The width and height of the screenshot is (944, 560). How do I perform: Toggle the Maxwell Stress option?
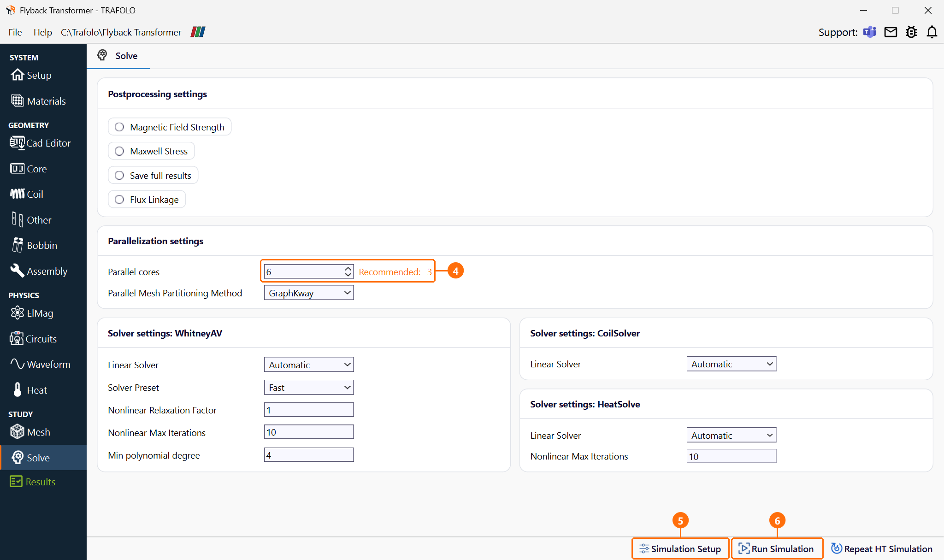tap(151, 151)
